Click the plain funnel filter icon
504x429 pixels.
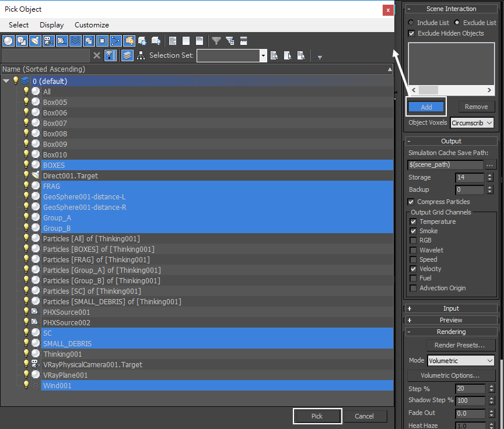[216, 41]
